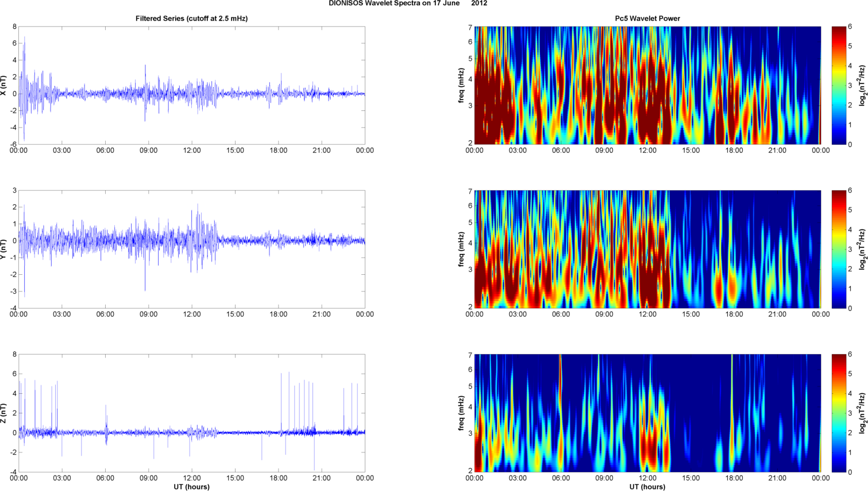Screen dimensions: 868x491
Task: Click the 8 tick on the X (nT) axis
Action: coord(14,26)
